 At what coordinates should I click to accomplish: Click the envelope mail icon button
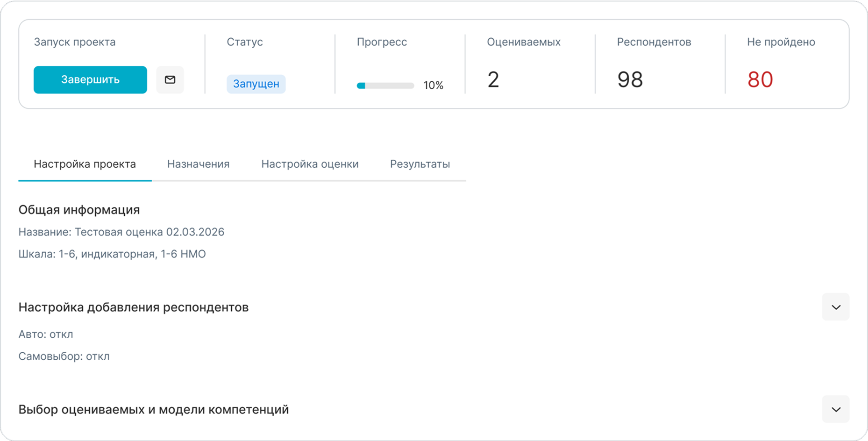pyautogui.click(x=170, y=80)
